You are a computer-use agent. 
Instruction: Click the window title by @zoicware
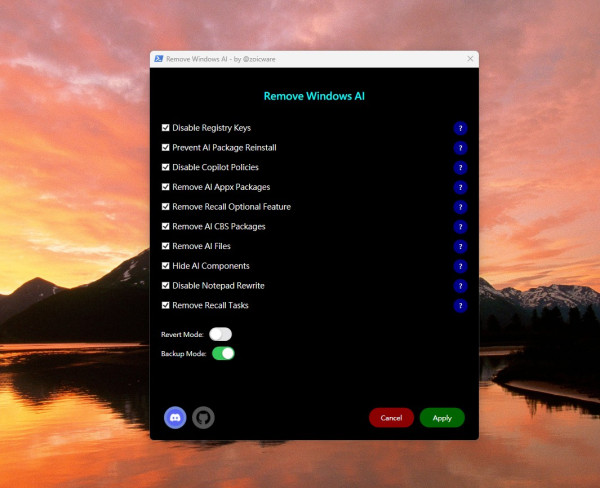coord(221,59)
